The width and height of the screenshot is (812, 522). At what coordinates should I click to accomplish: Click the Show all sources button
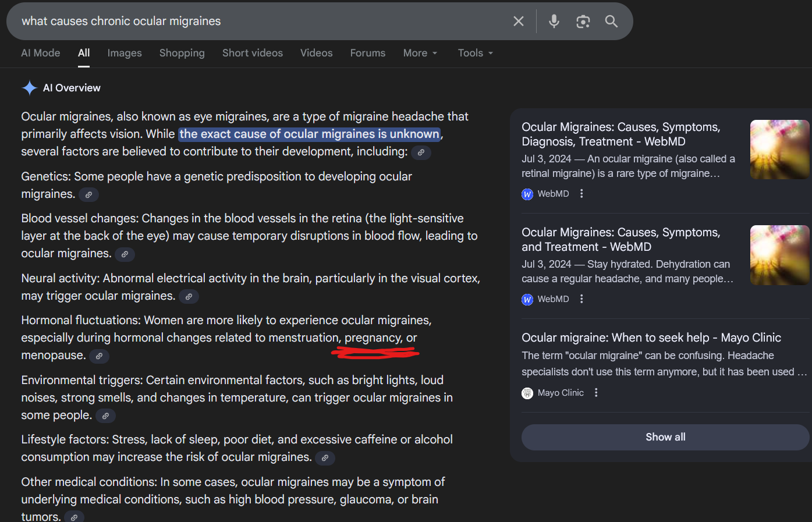665,437
